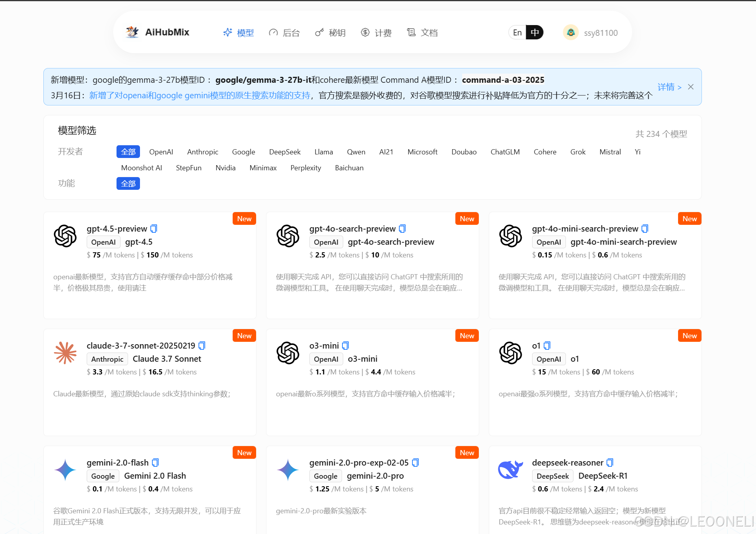Screen dimensions: 756x534
Task: Filter models by Grok developer
Action: (578, 152)
